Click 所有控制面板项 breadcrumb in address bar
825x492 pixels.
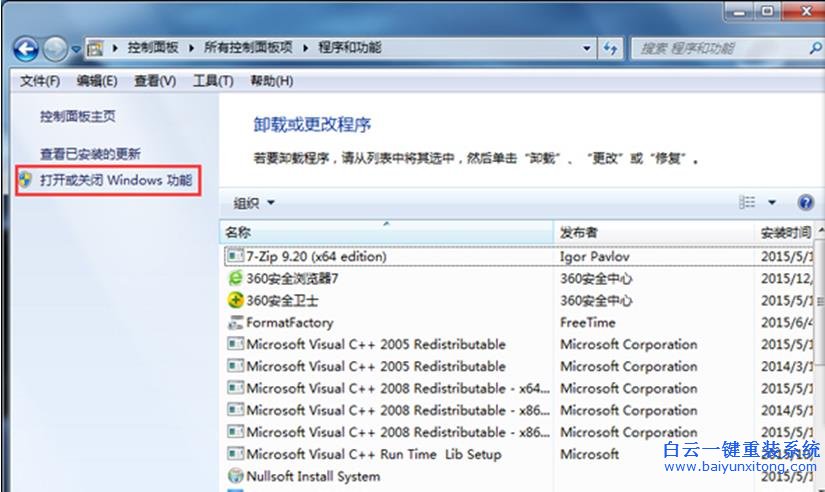(x=248, y=48)
